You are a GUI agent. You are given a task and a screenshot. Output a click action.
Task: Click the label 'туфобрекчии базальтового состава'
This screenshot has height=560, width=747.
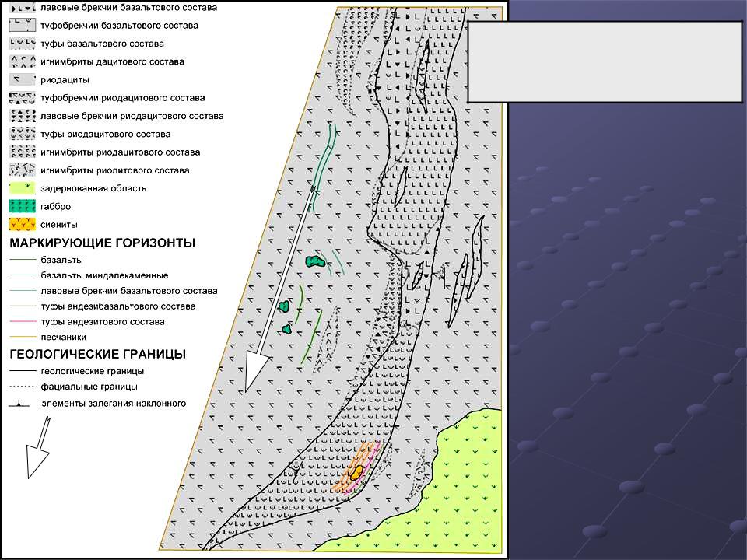tap(119, 26)
